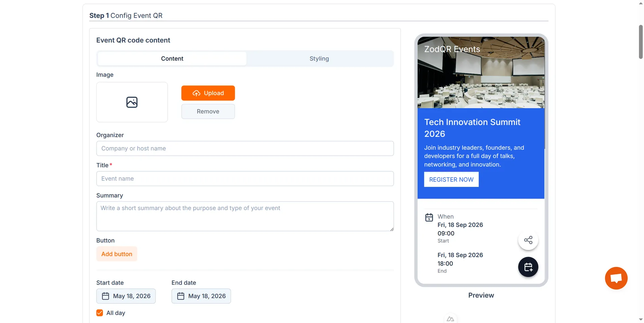Click into the Title Event name field
This screenshot has height=323, width=644.
click(x=245, y=178)
